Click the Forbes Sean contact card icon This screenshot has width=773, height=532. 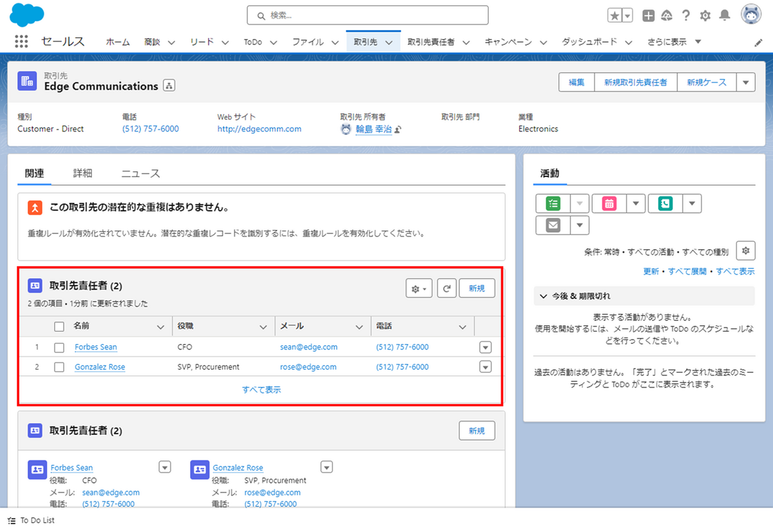(x=37, y=470)
